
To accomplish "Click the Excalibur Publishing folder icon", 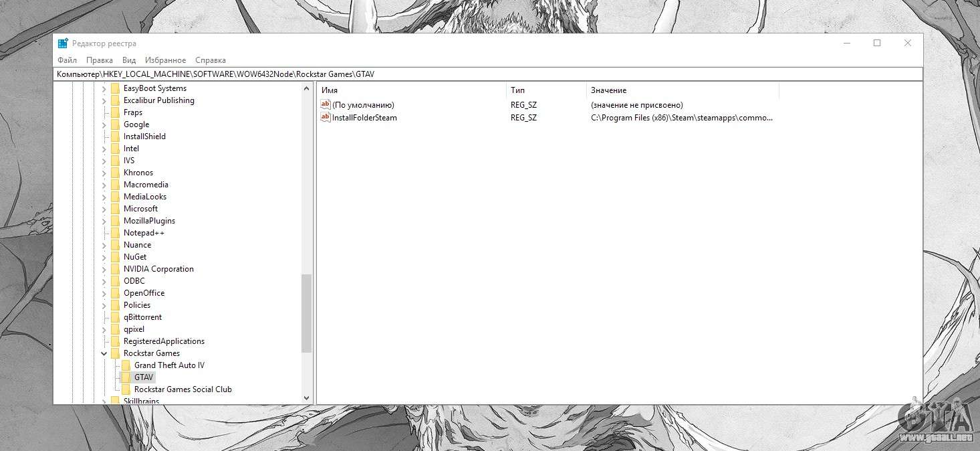I will pos(116,100).
